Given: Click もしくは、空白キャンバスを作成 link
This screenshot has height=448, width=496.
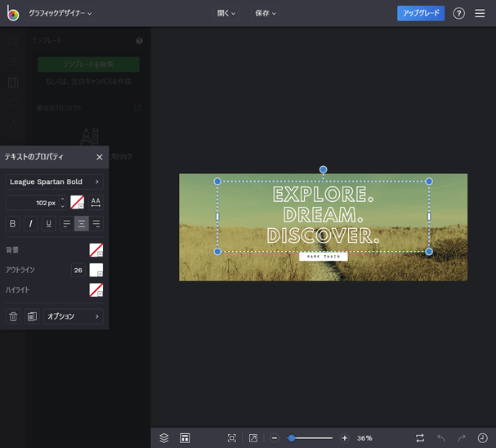Looking at the screenshot, I should 88,82.
